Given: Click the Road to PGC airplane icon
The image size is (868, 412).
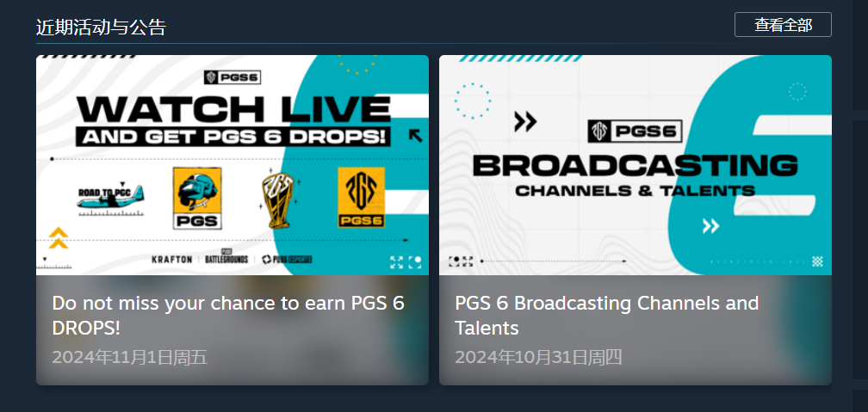Looking at the screenshot, I should (x=110, y=200).
